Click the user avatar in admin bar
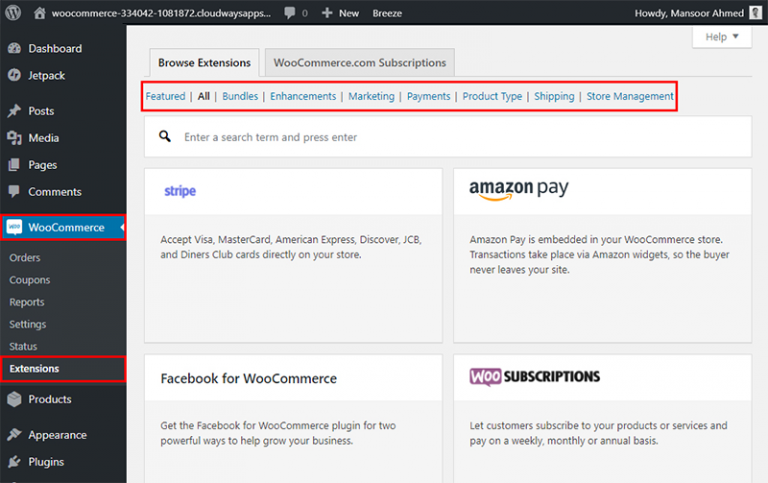 coord(756,13)
